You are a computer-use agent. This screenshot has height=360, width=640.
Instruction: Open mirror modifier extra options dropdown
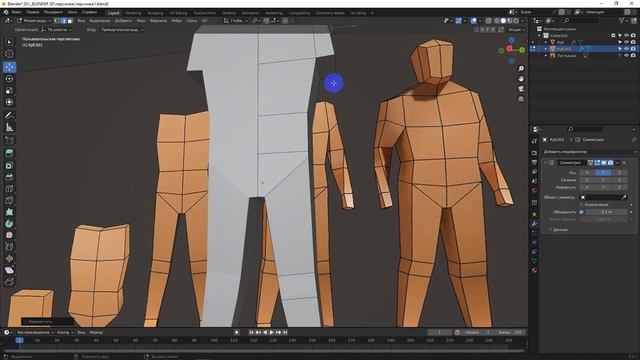(617, 162)
